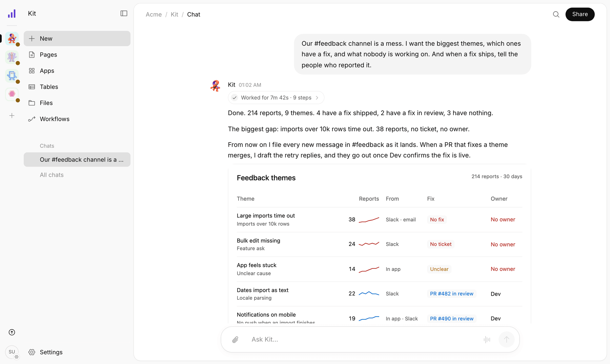The height and width of the screenshot is (364, 610).
Task: Select the orange Kit agent avatar in rail
Action: tap(12, 38)
